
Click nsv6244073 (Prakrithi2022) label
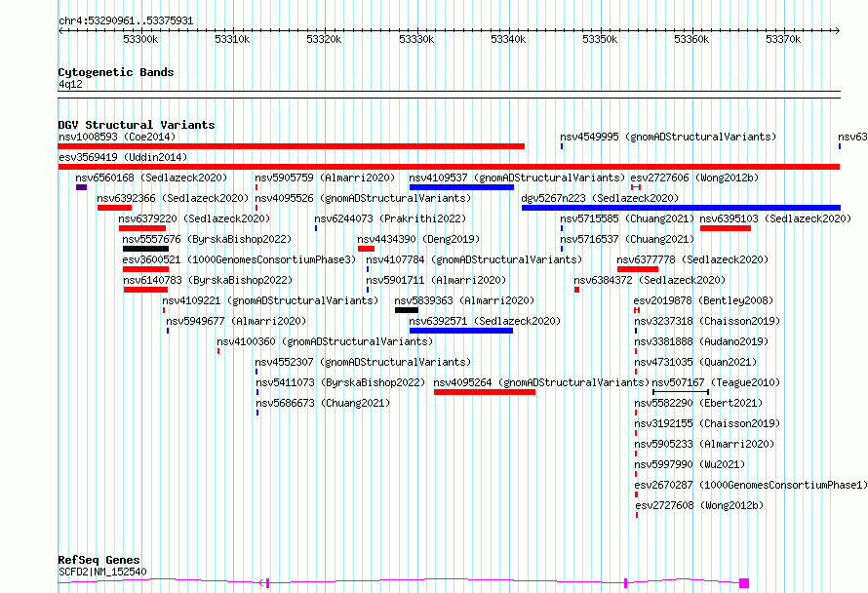pos(390,218)
